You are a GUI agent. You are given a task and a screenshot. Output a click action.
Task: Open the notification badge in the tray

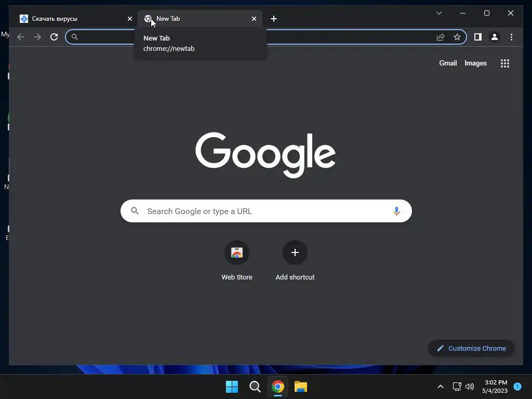tap(517, 387)
